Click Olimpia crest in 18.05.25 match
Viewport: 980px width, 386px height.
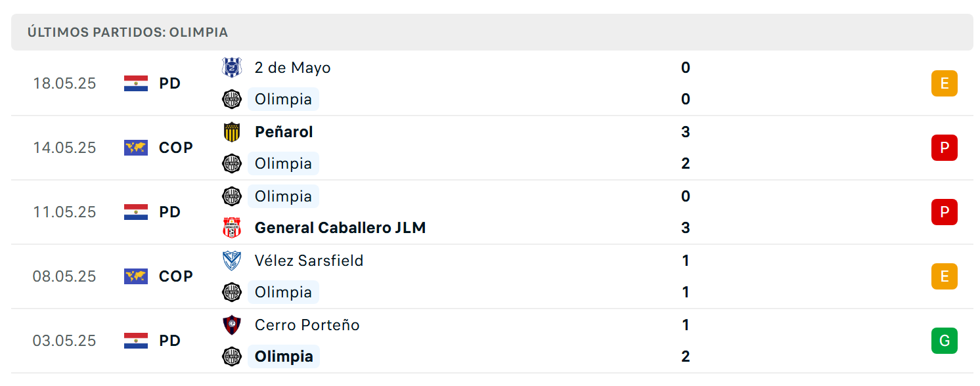232,99
